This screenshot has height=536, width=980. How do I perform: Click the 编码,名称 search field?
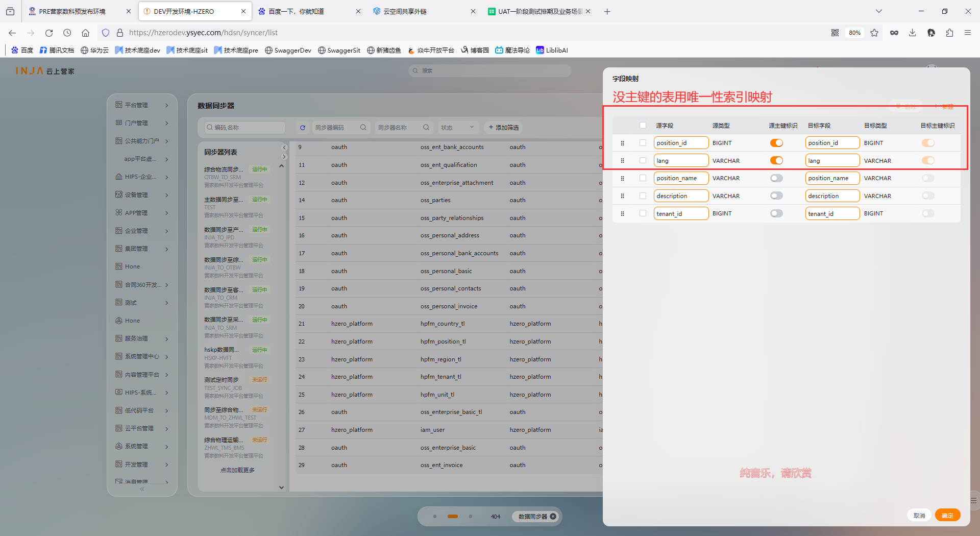pyautogui.click(x=244, y=128)
